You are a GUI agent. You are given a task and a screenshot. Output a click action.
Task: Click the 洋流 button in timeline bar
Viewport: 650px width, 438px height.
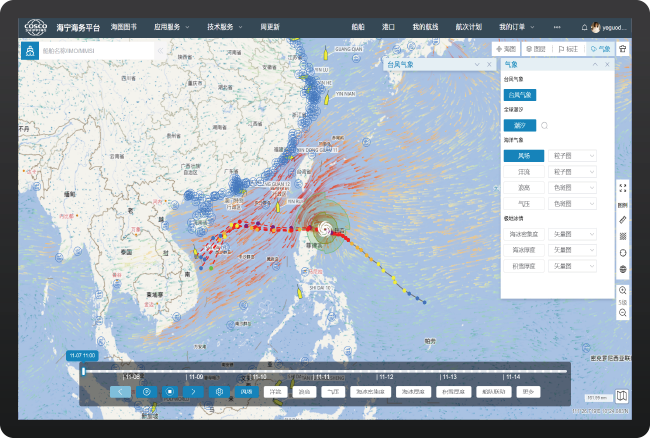[275, 392]
